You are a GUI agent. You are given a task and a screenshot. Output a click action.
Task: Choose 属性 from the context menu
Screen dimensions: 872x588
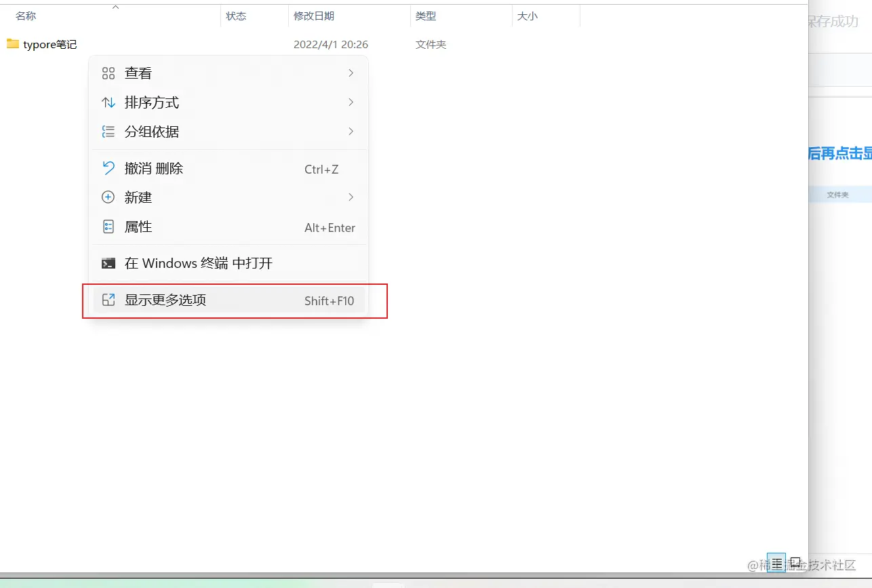pyautogui.click(x=229, y=227)
